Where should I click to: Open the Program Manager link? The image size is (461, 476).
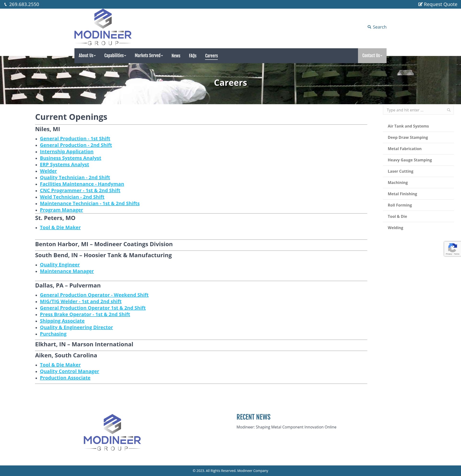tap(61, 210)
